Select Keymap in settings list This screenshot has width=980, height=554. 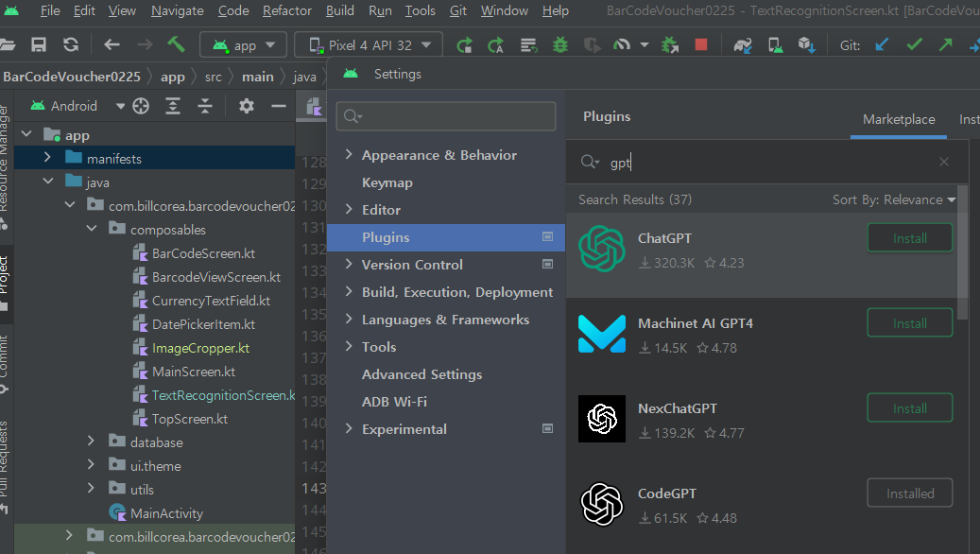point(387,182)
